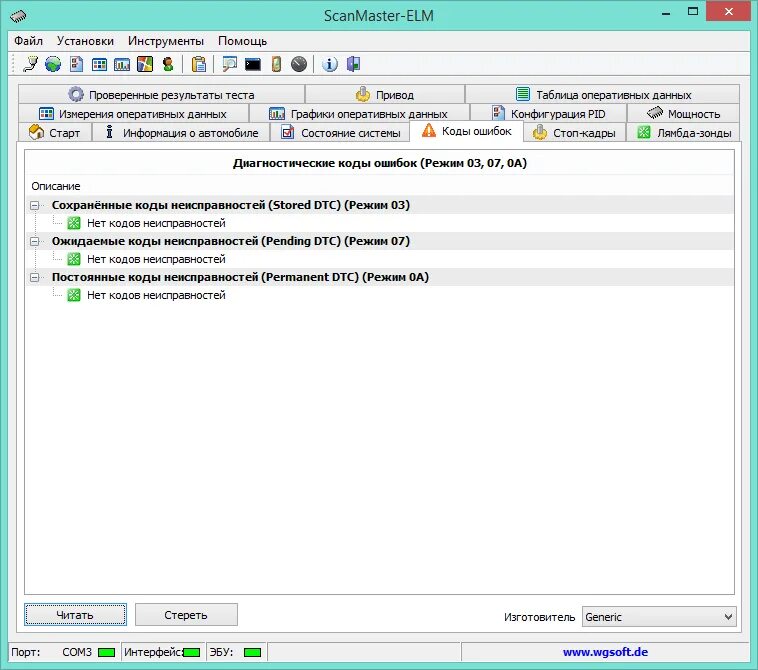Click the PID configuration document toolbar icon

[x=76, y=64]
